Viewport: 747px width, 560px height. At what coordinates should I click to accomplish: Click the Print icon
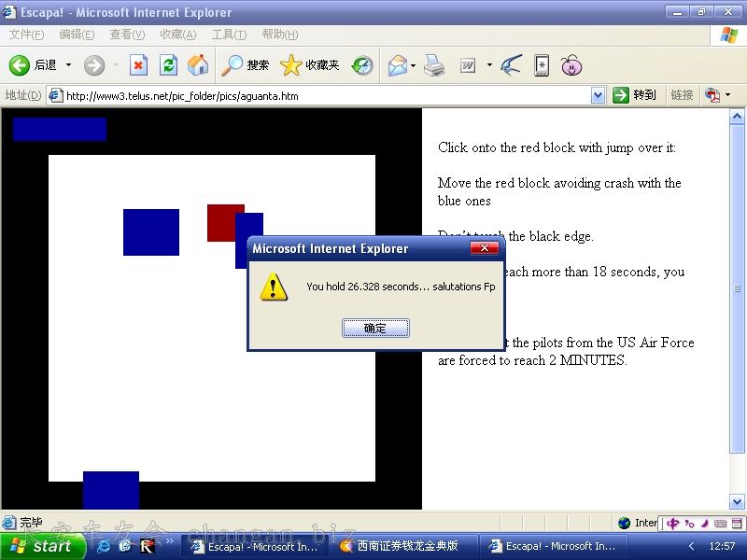point(434,65)
